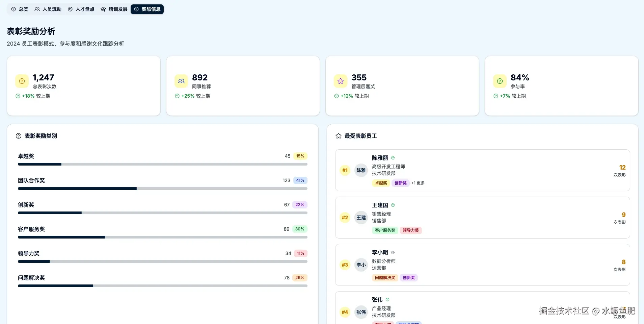Click the question icon on the 84% 参与率 card
The image size is (644, 324).
[500, 81]
